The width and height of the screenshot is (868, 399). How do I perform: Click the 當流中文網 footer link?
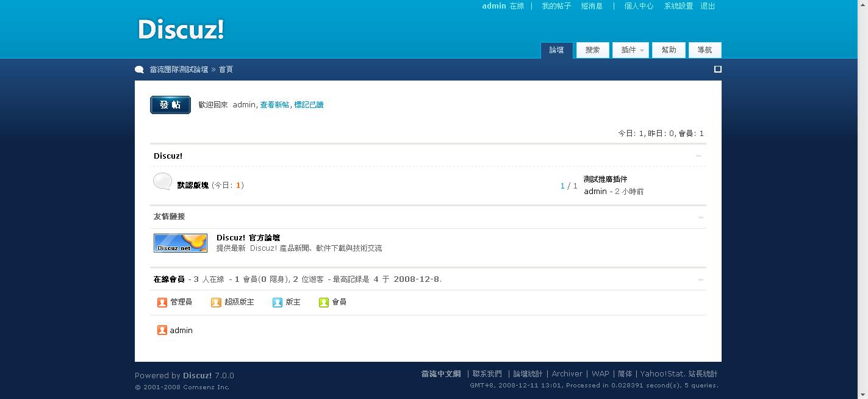coord(441,374)
